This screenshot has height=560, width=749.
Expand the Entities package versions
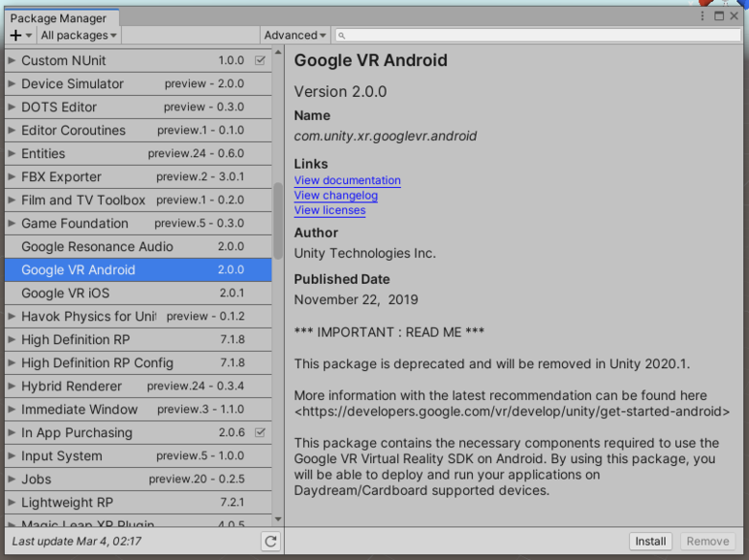pyautogui.click(x=12, y=153)
